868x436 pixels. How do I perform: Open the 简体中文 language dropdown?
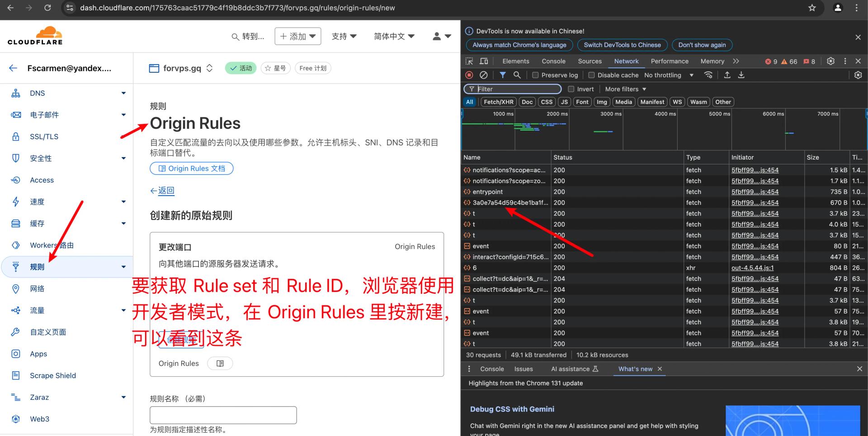[x=394, y=36]
